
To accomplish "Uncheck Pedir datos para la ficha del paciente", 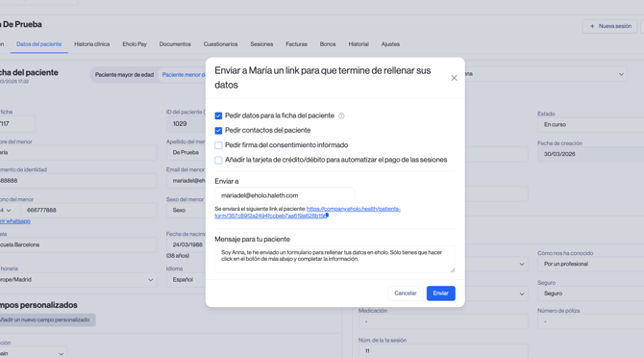I will tap(218, 116).
